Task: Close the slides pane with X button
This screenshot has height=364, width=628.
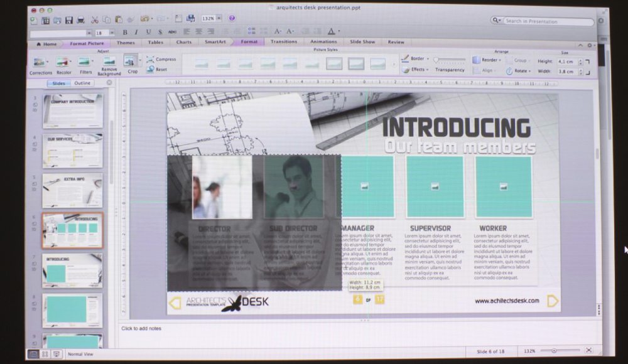Action: [x=109, y=82]
